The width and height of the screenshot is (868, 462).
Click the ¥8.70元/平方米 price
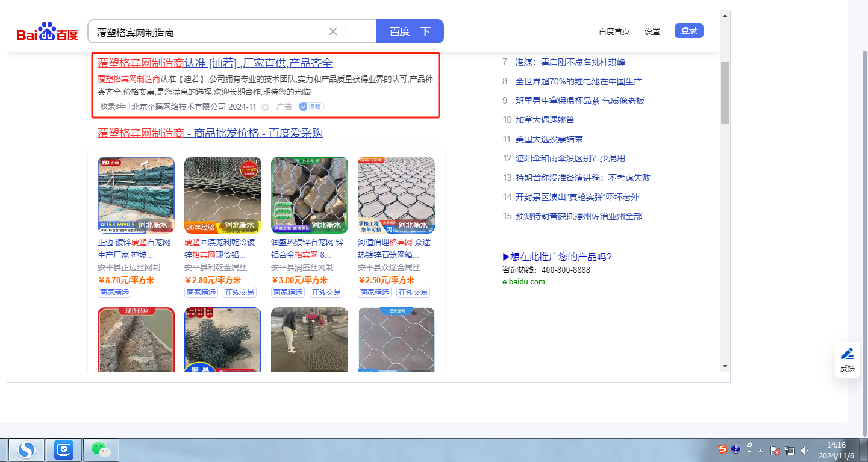tap(126, 280)
